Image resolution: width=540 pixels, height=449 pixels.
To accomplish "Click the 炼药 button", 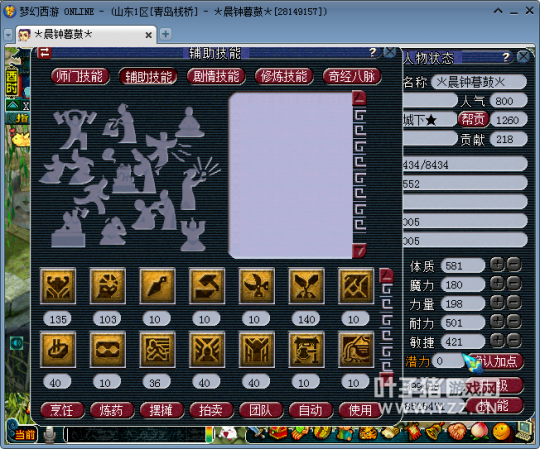I will tap(112, 410).
